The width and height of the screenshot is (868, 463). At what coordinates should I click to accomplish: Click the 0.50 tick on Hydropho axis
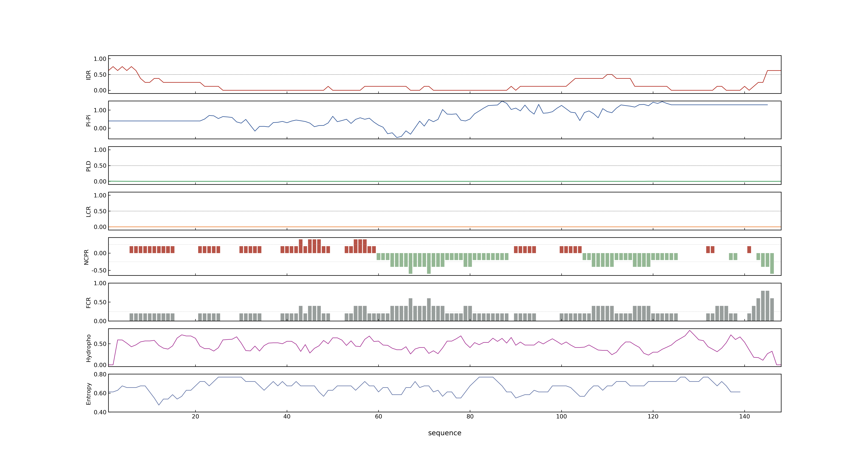(100, 344)
